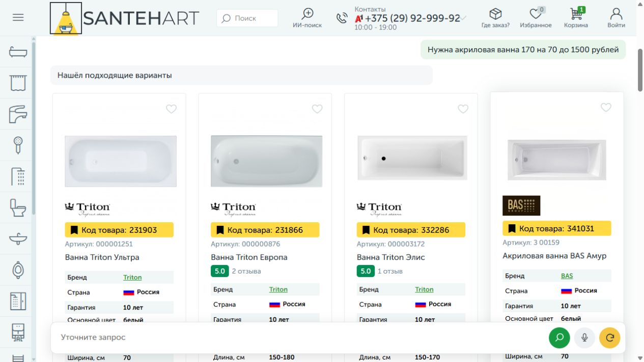This screenshot has width=644, height=362.
Task: Open the toilet category in sidebar
Action: click(18, 207)
